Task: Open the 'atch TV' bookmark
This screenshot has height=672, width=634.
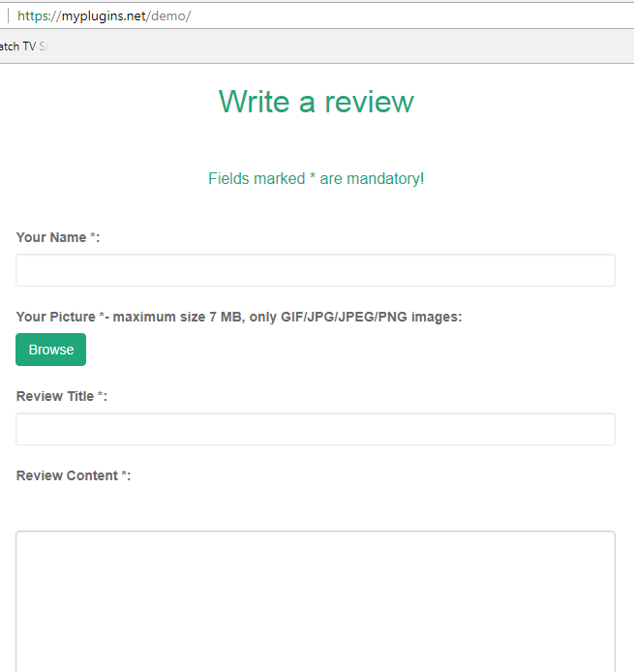Action: click(x=22, y=46)
